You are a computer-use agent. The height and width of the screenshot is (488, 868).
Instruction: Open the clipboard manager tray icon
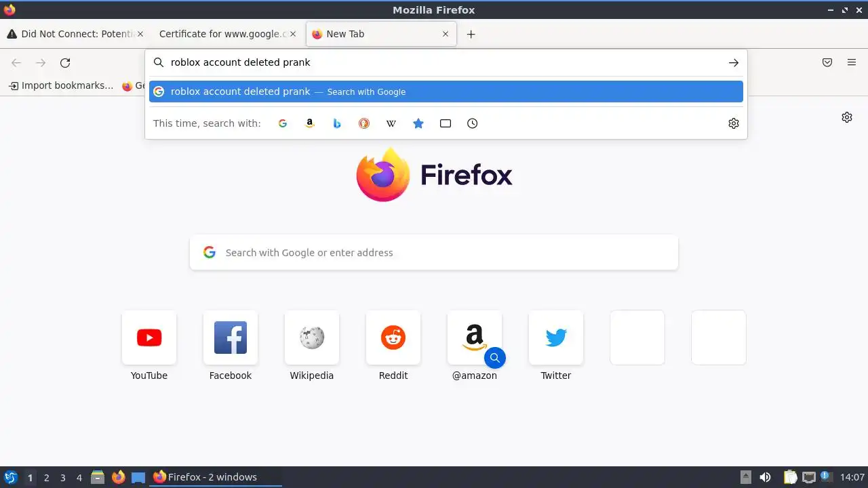[x=790, y=477]
